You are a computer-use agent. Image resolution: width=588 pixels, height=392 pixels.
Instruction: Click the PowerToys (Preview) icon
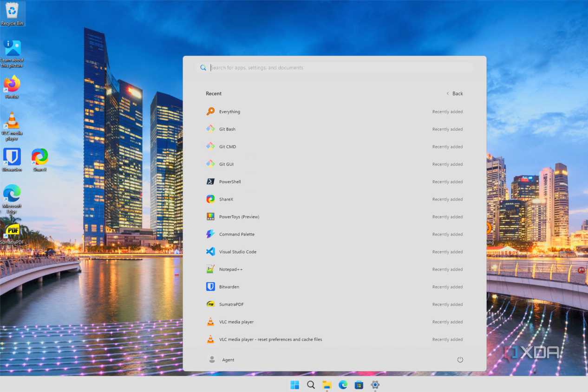coord(210,216)
